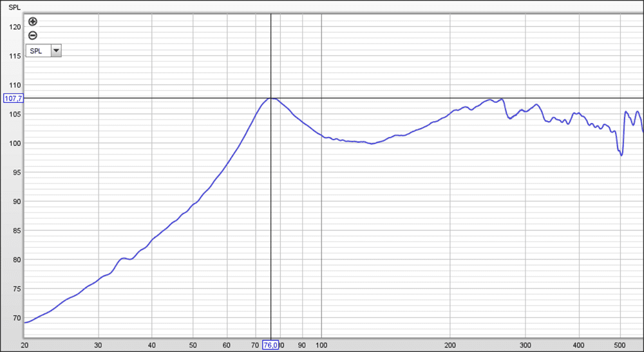
Task: Select the 107,7 SPL cursor readout
Action: pos(13,98)
